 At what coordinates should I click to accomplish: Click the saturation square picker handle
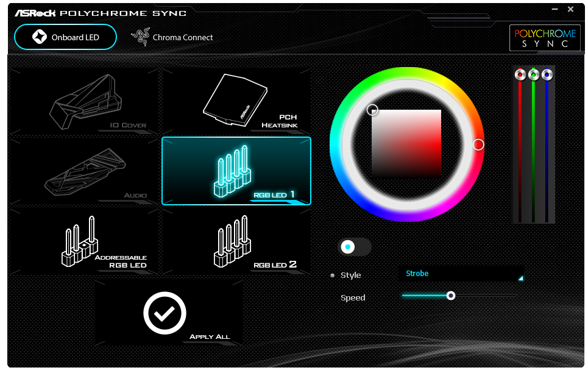point(372,110)
